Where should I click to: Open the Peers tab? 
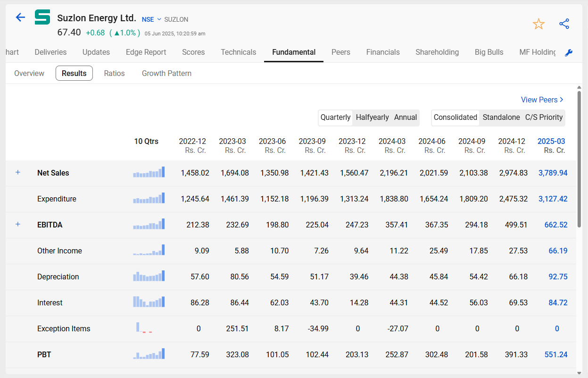click(x=341, y=52)
